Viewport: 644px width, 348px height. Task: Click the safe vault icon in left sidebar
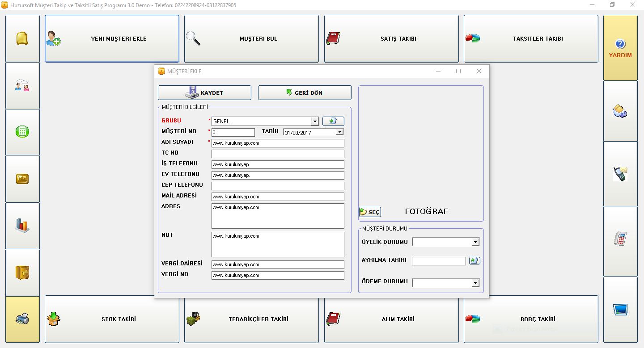point(22,272)
